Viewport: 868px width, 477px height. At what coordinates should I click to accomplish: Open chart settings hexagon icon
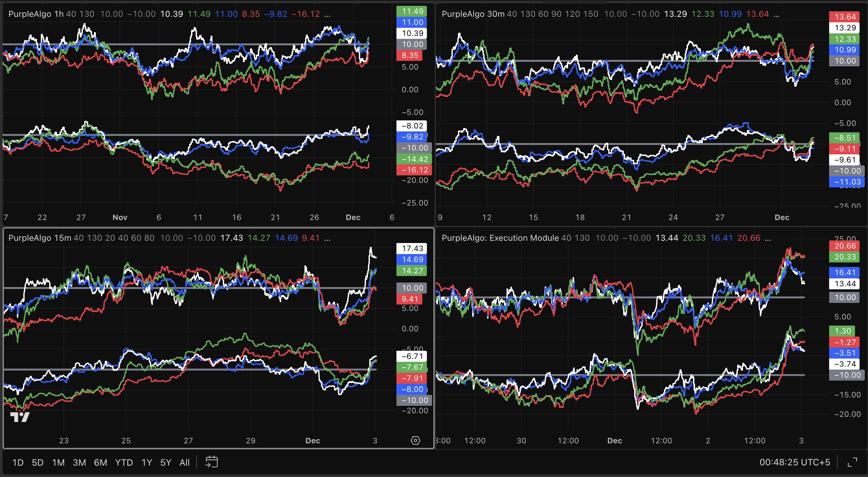(x=416, y=440)
